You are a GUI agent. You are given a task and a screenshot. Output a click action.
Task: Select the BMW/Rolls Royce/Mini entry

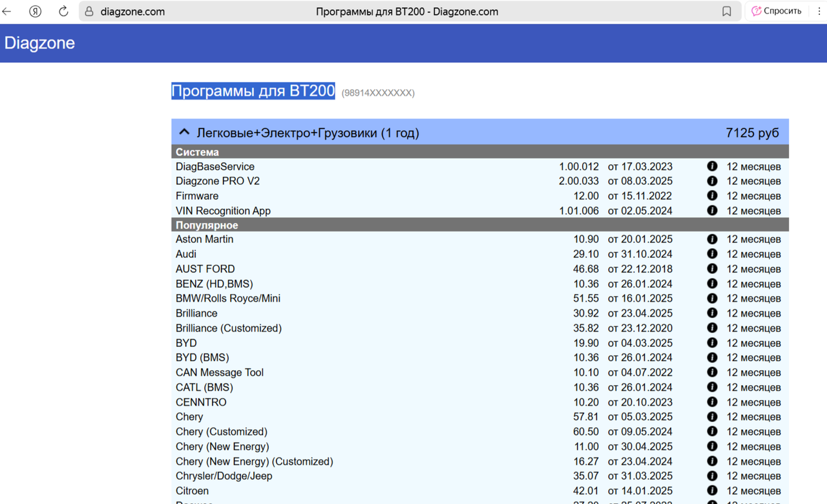228,299
